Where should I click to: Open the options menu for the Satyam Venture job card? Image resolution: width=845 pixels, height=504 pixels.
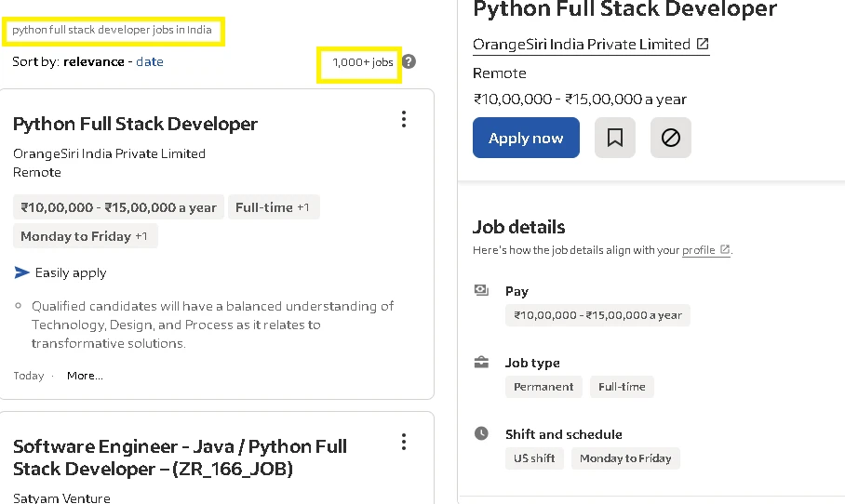(x=404, y=442)
